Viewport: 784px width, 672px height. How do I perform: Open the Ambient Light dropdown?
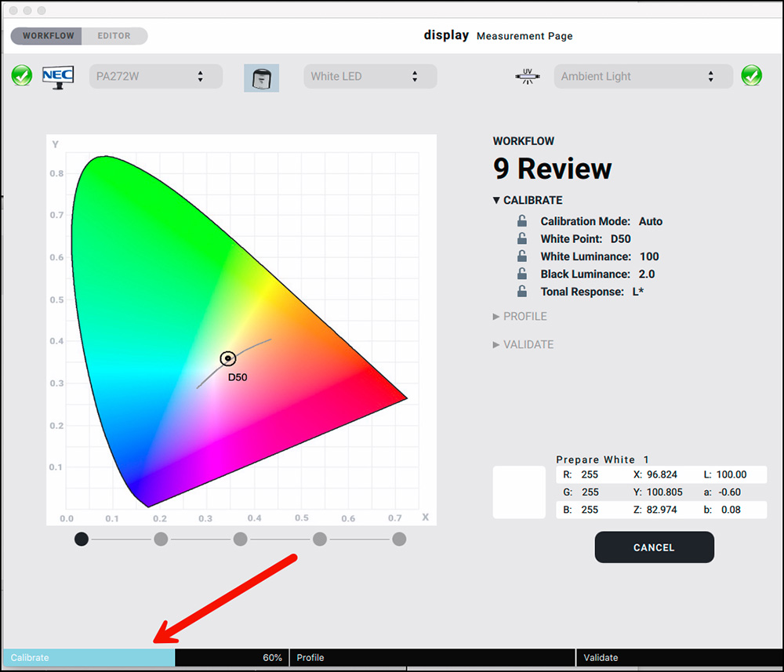643,77
